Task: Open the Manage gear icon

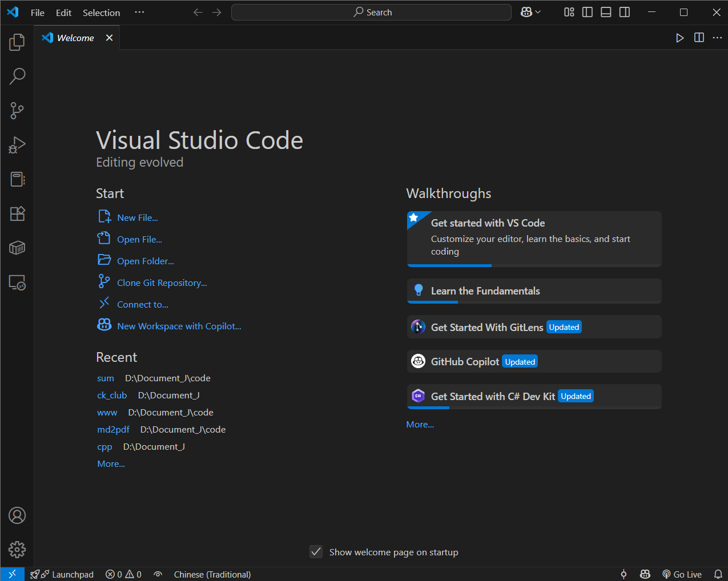Action: tap(17, 550)
